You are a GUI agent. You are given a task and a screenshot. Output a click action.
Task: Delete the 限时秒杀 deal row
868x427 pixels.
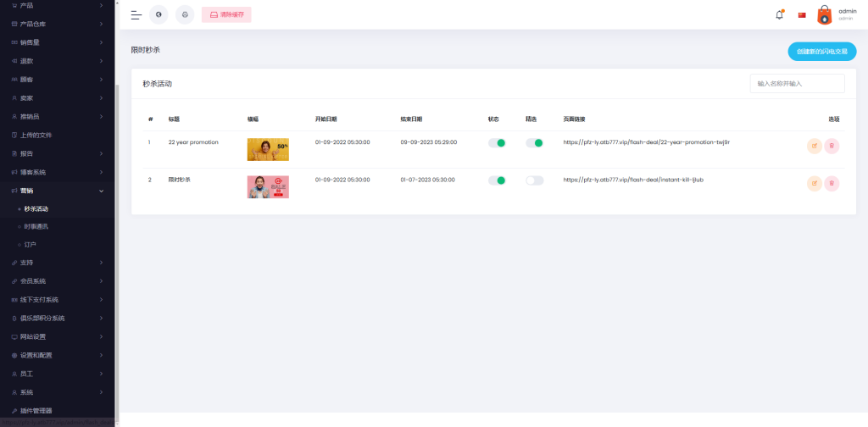click(832, 182)
